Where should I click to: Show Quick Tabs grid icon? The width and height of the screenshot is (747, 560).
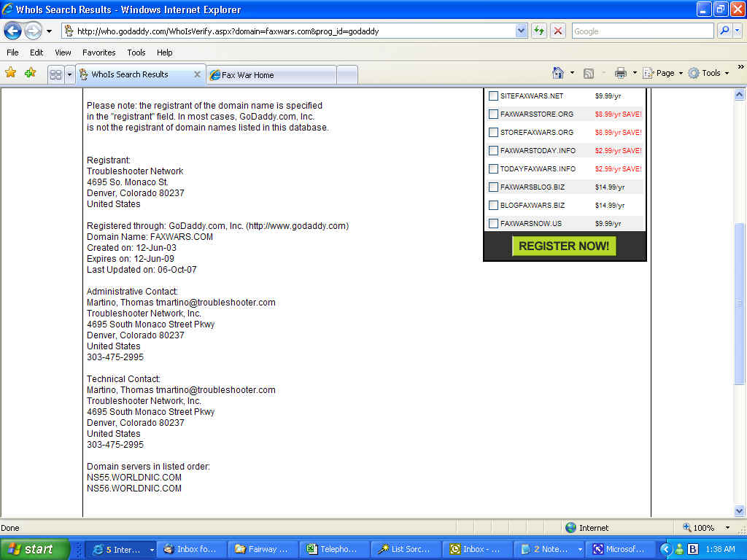pos(55,75)
